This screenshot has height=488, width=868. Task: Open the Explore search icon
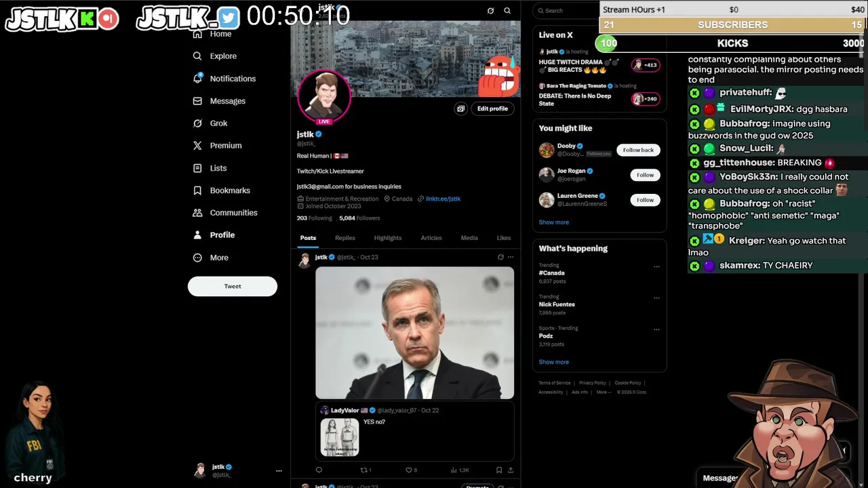click(197, 56)
